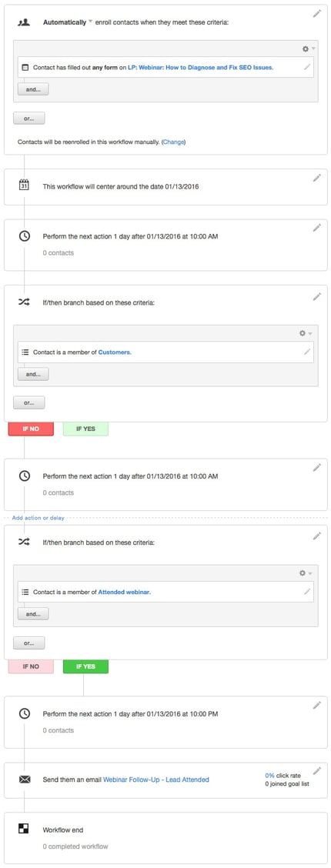Edit the webinar form filter with its pencil icon
Viewport: 331px width, 868px height.
(307, 67)
